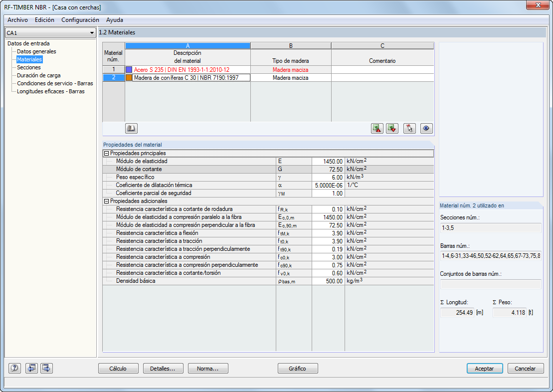The height and width of the screenshot is (392, 553).
Task: Click the Resistencia característica a compresión row
Action: pos(268,257)
